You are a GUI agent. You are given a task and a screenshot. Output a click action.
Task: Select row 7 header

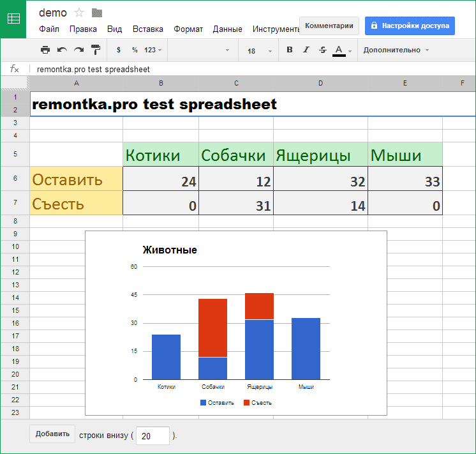pos(15,202)
